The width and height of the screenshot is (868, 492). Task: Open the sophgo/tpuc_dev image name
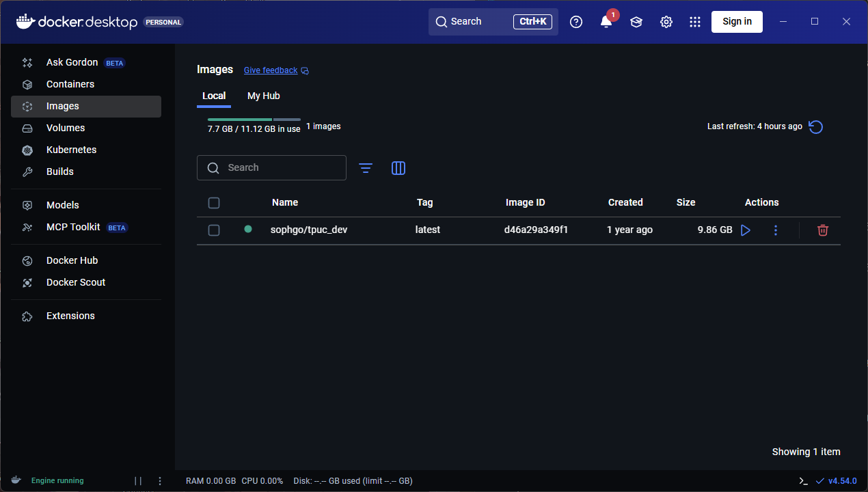coord(309,230)
